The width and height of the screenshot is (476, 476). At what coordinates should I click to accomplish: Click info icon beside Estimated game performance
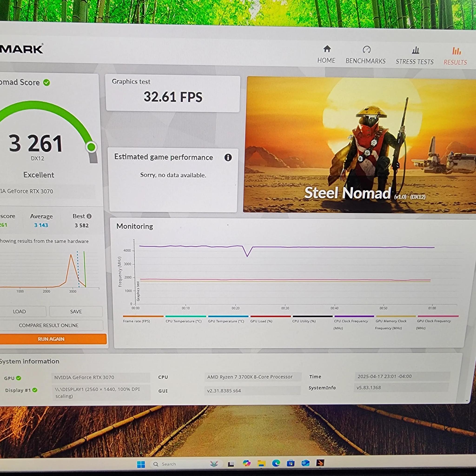(228, 157)
